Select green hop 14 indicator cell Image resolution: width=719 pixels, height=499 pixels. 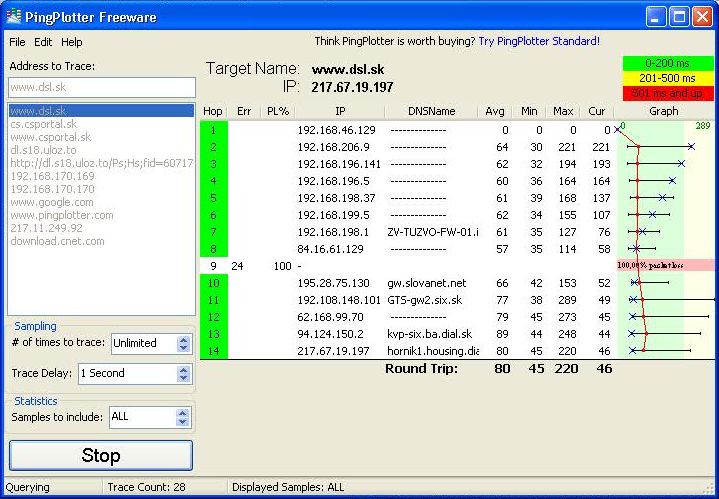coord(213,351)
